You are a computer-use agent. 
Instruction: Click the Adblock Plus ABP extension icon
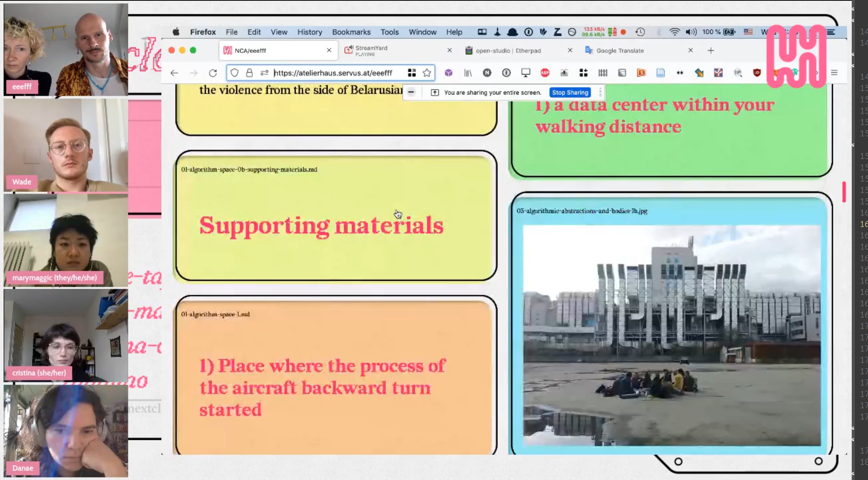point(545,73)
